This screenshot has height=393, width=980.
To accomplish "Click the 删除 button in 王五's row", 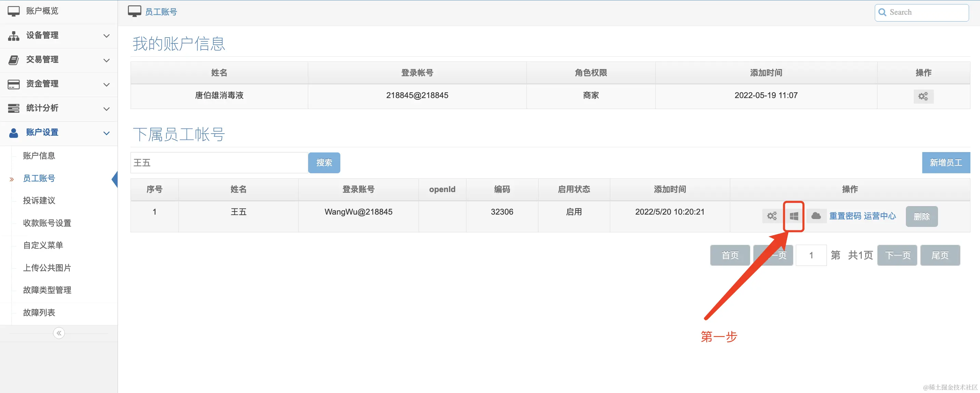I will 922,216.
